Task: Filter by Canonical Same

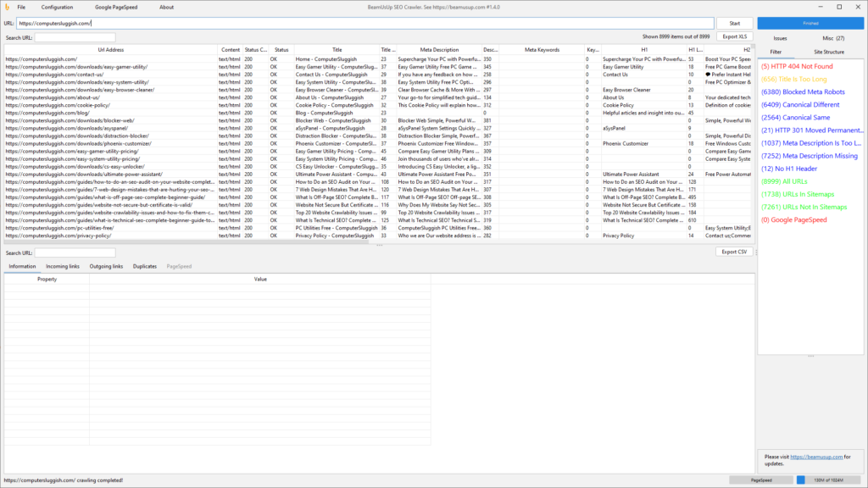Action: click(795, 117)
